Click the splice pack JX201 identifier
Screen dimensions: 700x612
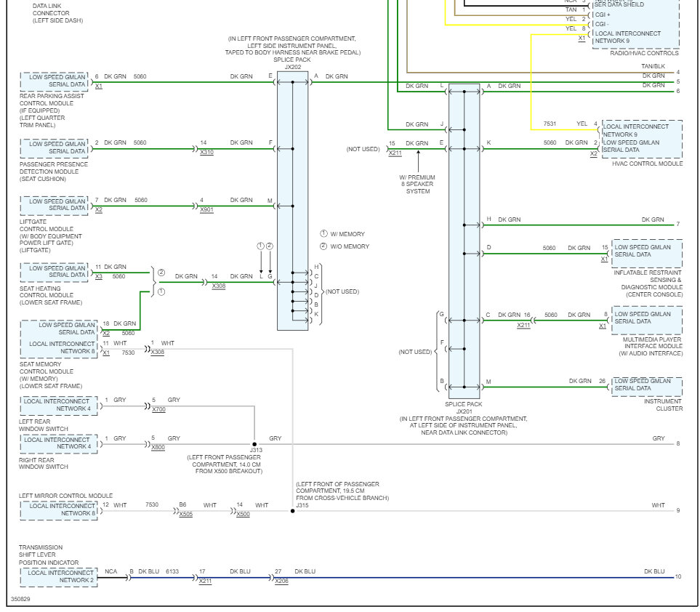coord(464,411)
